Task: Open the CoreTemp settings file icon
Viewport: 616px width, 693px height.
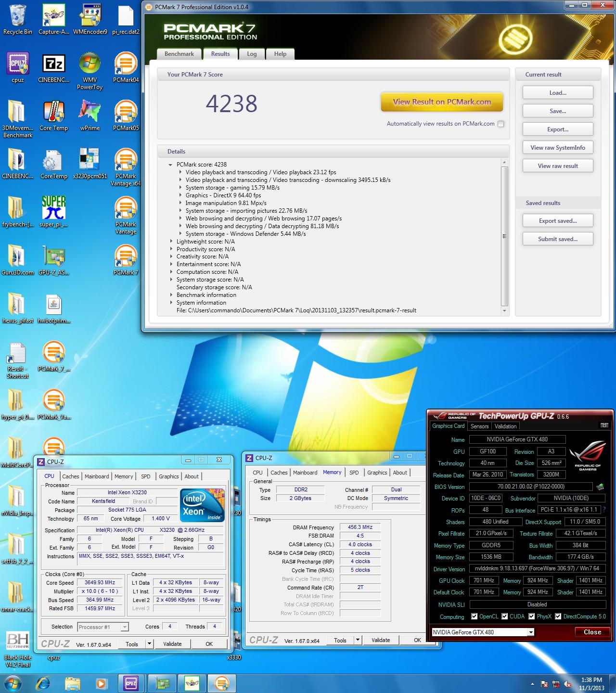Action: (x=53, y=164)
